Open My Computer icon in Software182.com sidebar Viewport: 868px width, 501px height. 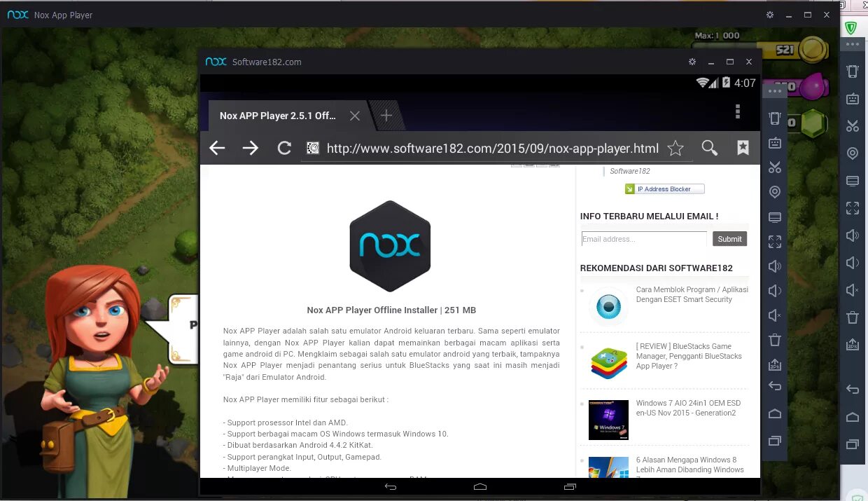775,217
